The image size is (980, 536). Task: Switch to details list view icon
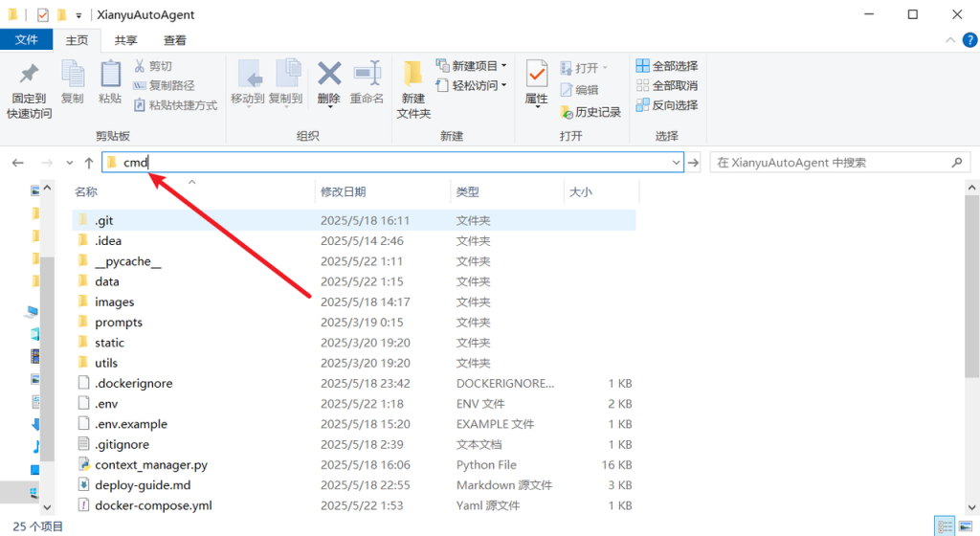pyautogui.click(x=946, y=526)
